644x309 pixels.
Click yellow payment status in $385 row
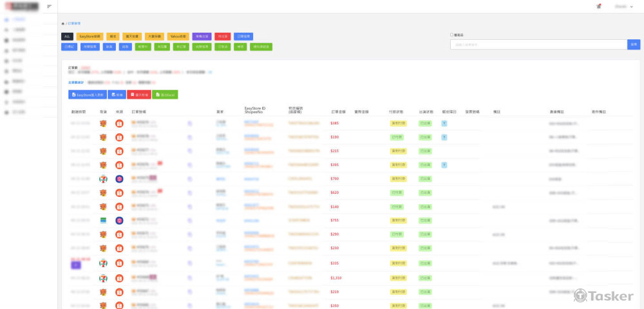pyautogui.click(x=399, y=123)
